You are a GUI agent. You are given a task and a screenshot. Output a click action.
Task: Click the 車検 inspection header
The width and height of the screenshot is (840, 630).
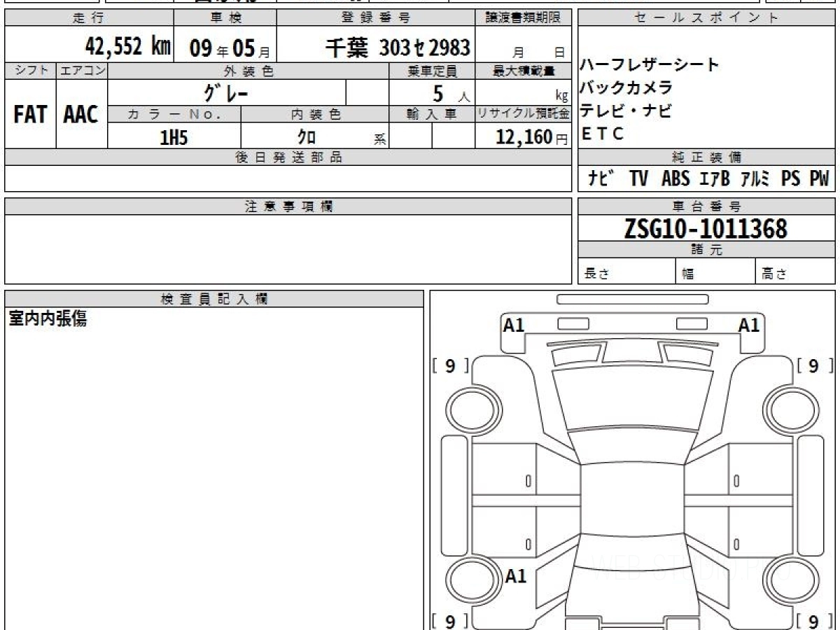(225, 18)
